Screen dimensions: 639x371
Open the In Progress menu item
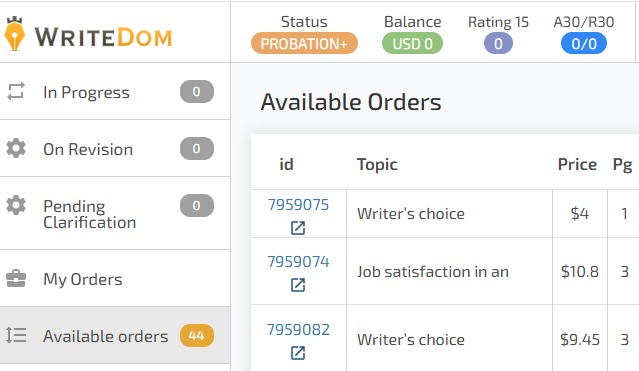point(115,91)
